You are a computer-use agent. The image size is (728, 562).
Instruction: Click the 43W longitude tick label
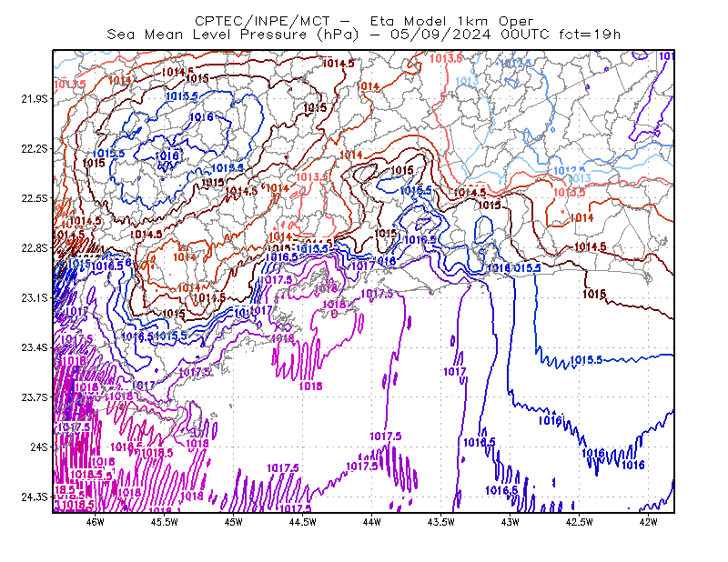511,522
